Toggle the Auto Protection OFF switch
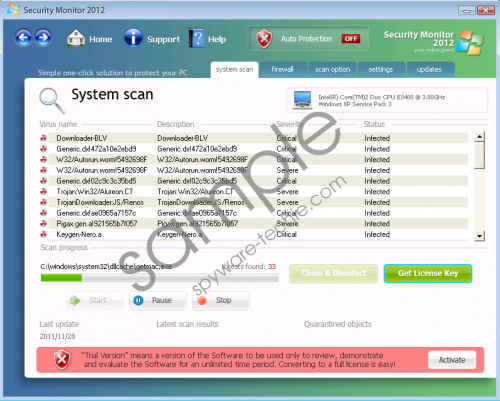Image resolution: width=500 pixels, height=401 pixels. coord(351,39)
